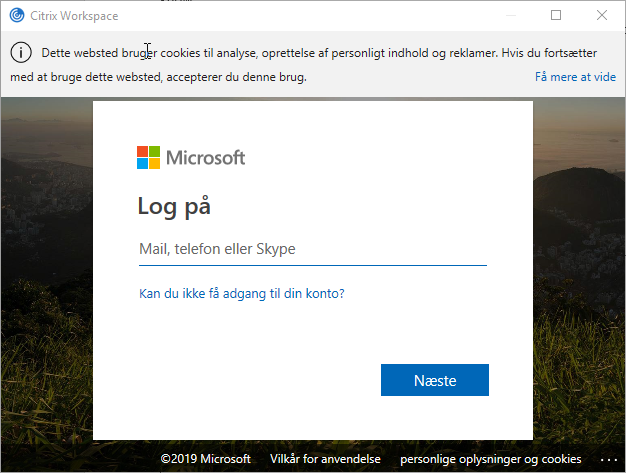Maximize the Citrix Workspace window
This screenshot has width=626, height=473.
(556, 15)
